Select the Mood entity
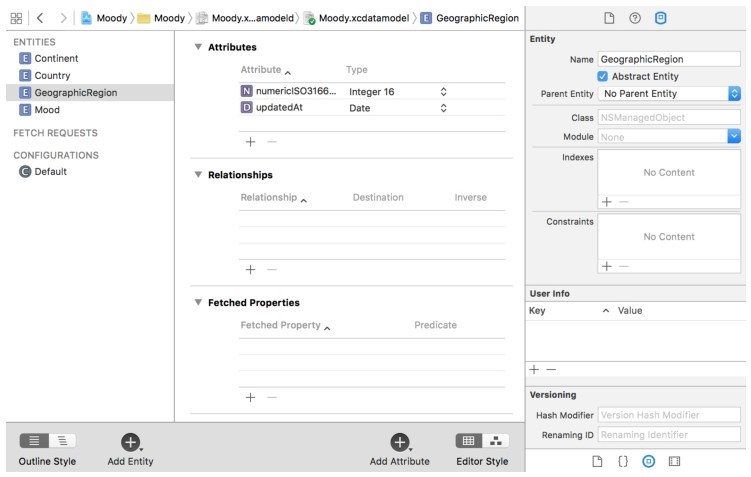Screen dimensions: 751x477 tap(47, 110)
